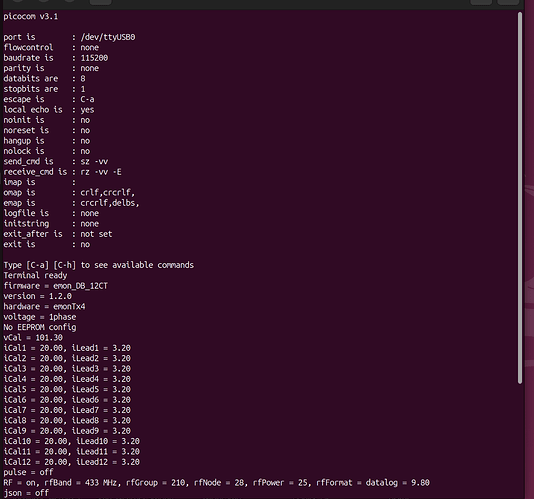534x499 pixels.
Task: Click the 'iLead12' label
Action: pyautogui.click(x=92, y=462)
